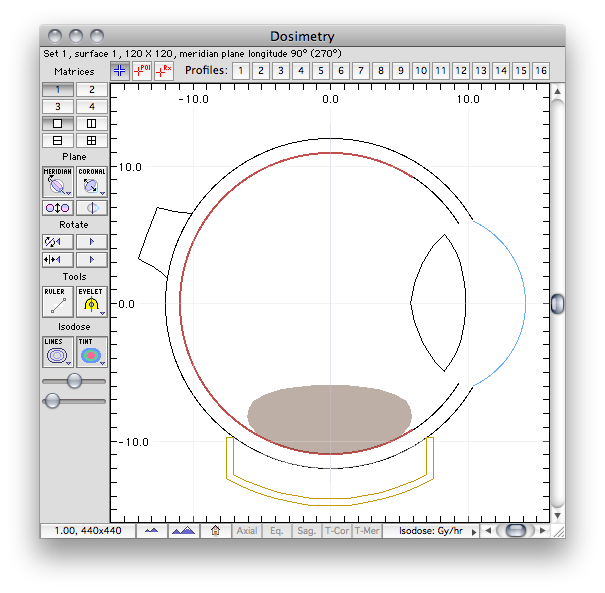Expand the Tint isodose dropdown arrow
Viewport: 605px width, 593px height.
coord(102,363)
